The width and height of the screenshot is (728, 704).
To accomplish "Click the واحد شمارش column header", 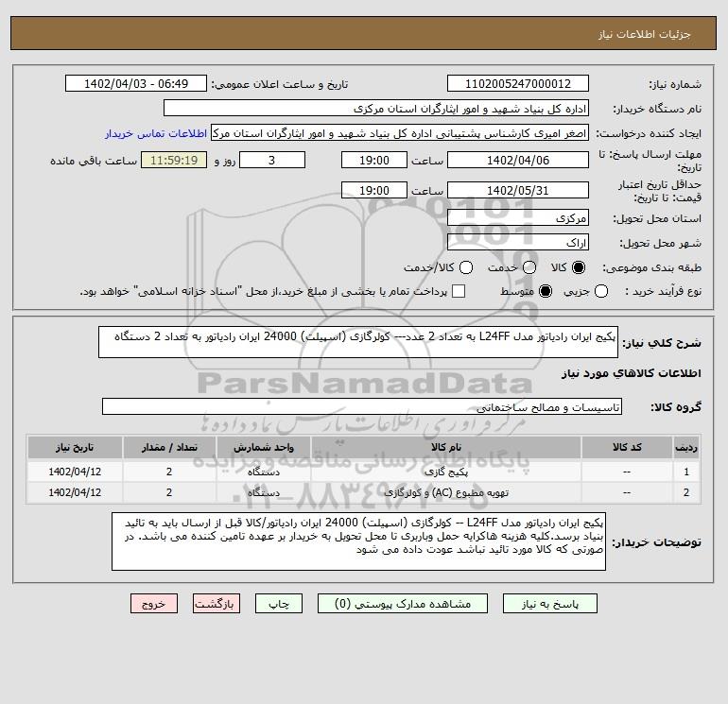I will tap(263, 447).
